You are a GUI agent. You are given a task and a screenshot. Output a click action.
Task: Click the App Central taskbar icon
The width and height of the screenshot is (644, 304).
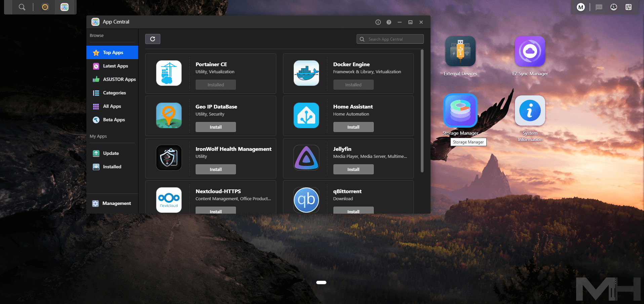pyautogui.click(x=65, y=7)
